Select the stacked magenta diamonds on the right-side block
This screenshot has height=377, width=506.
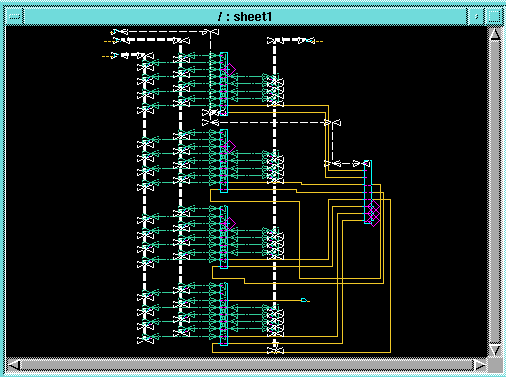click(x=375, y=213)
